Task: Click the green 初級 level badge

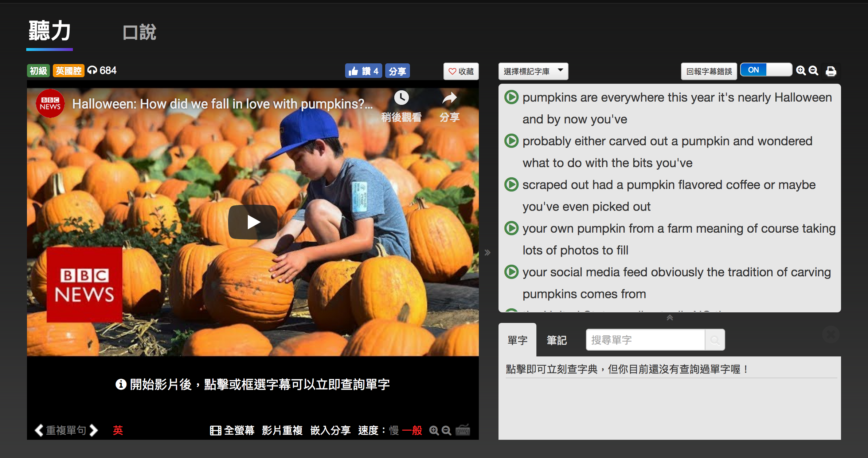Action: [38, 71]
